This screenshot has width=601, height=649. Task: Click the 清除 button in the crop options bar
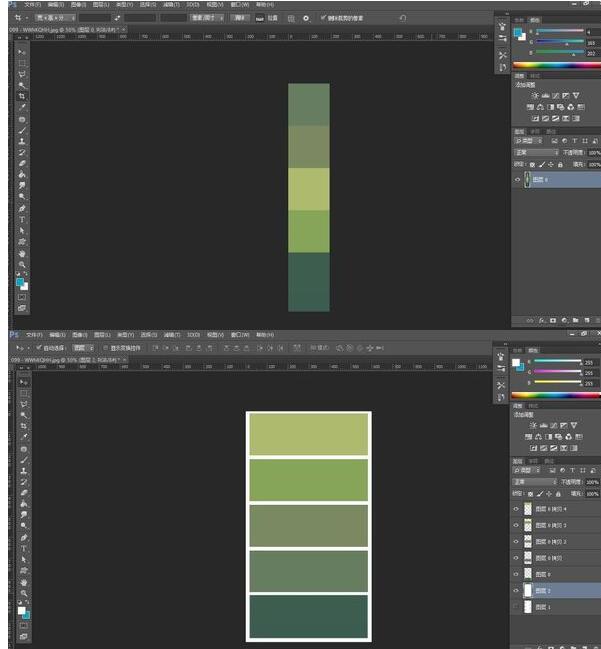pos(240,18)
